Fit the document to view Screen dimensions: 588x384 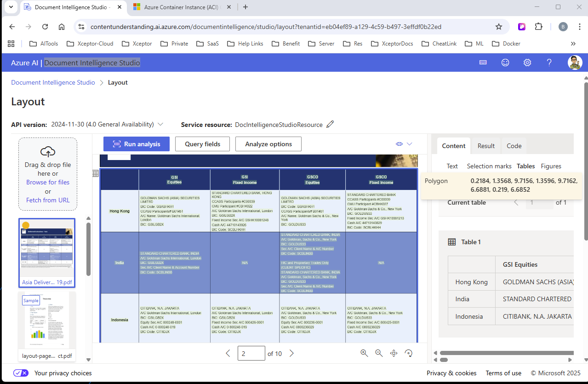coord(394,353)
